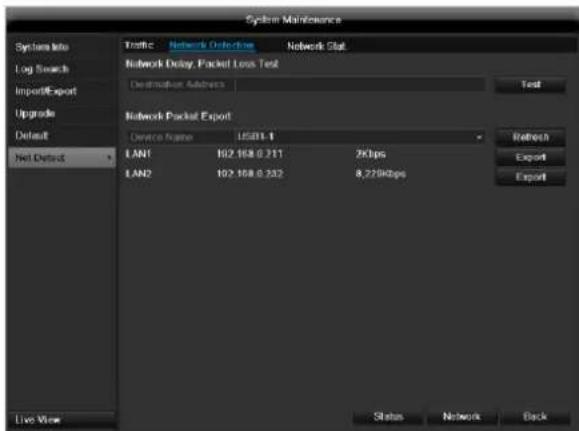Start the network delay Test
The height and width of the screenshot is (431, 579).
(x=530, y=85)
